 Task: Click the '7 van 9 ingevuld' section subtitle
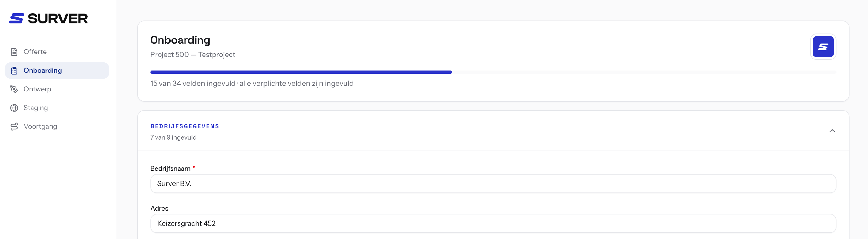point(173,137)
